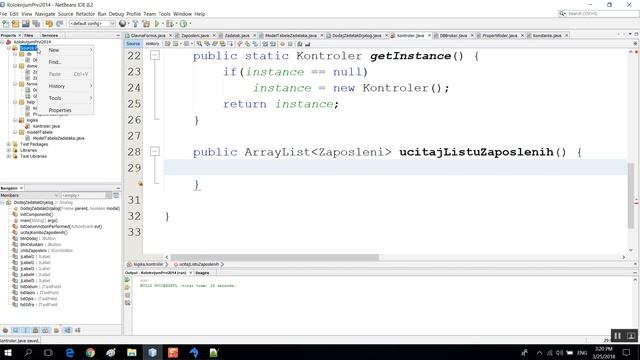Click the New File toolbar icon

coord(6,24)
